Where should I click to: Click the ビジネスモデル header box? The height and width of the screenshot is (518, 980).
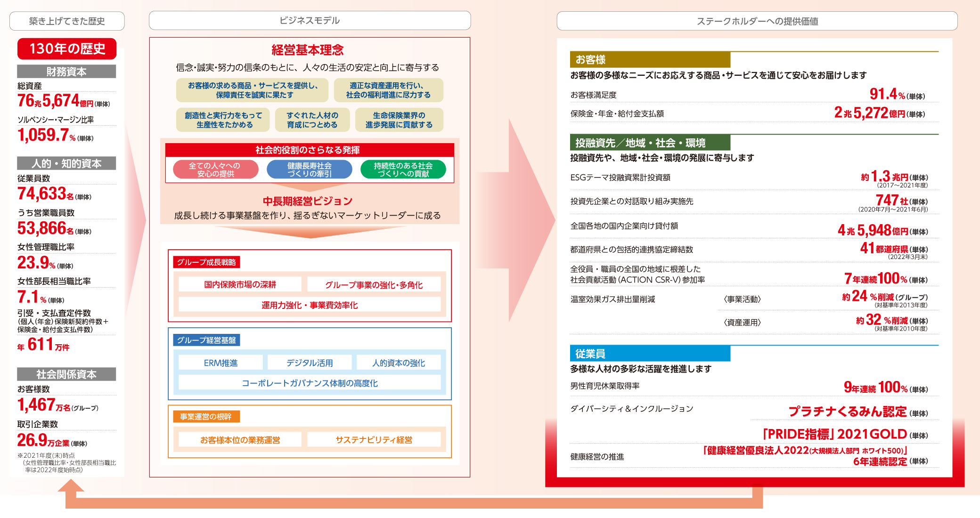pyautogui.click(x=310, y=21)
